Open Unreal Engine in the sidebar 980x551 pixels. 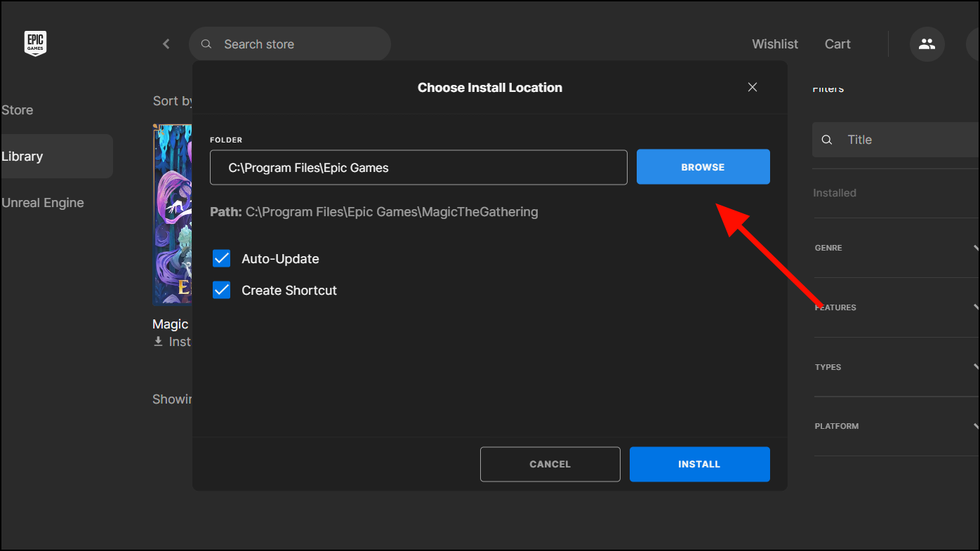pos(43,203)
